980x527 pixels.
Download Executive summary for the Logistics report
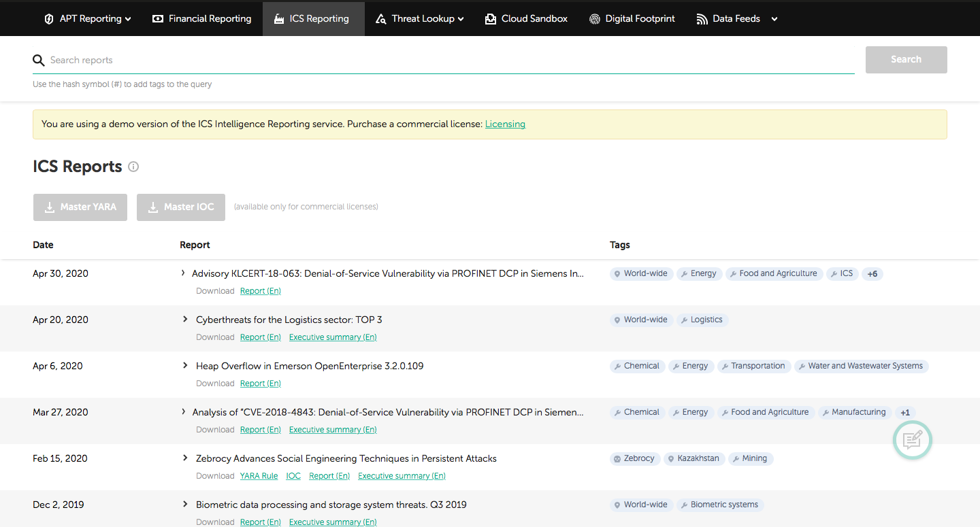pyautogui.click(x=333, y=337)
